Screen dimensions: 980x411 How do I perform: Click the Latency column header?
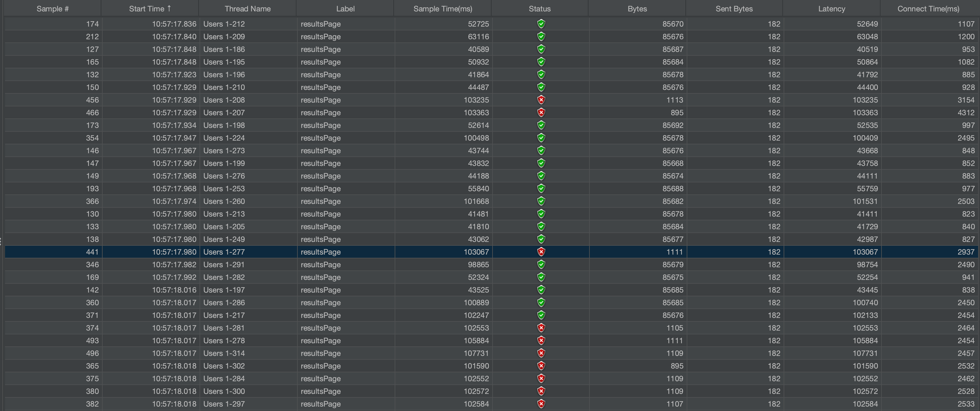pos(831,9)
